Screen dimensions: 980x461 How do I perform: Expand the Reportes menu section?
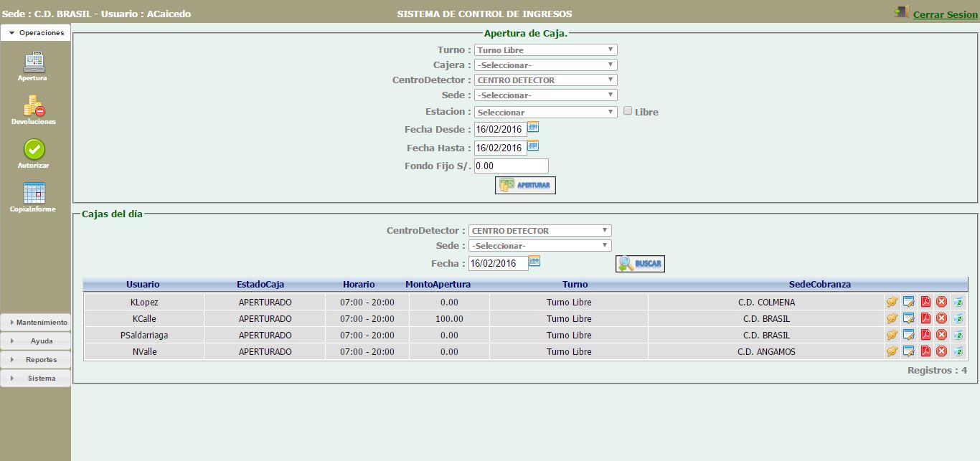(x=36, y=360)
